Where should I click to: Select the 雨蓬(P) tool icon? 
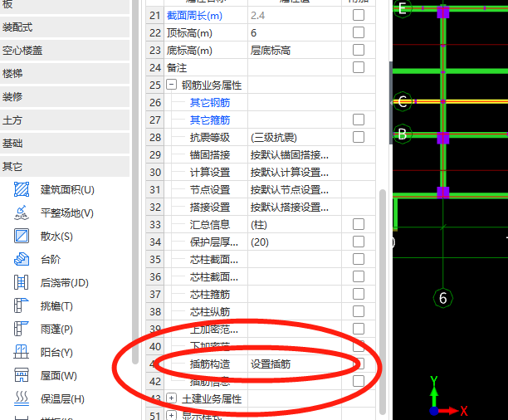pyautogui.click(x=22, y=330)
